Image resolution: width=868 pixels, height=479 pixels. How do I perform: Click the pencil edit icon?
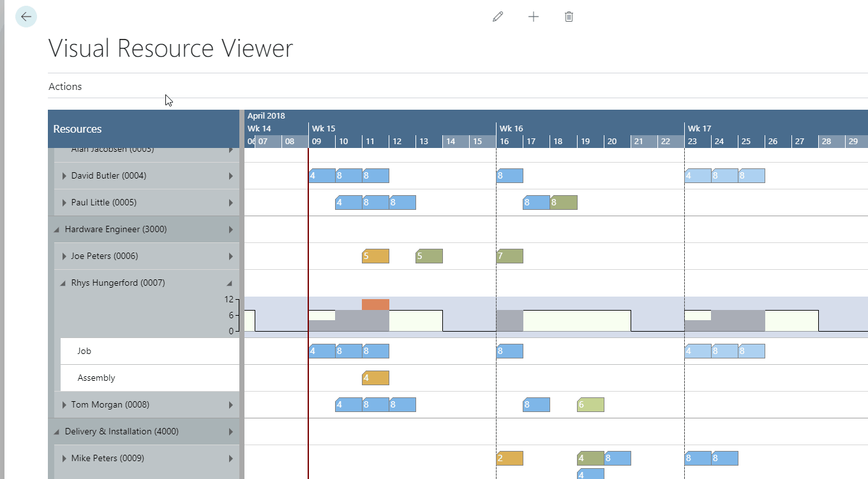click(498, 17)
